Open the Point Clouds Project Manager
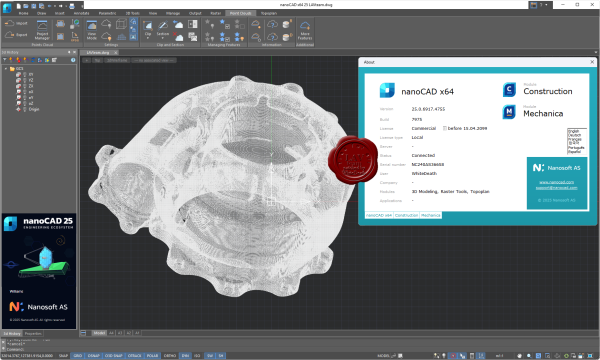Viewport: 600px width, 360px height. tap(42, 30)
